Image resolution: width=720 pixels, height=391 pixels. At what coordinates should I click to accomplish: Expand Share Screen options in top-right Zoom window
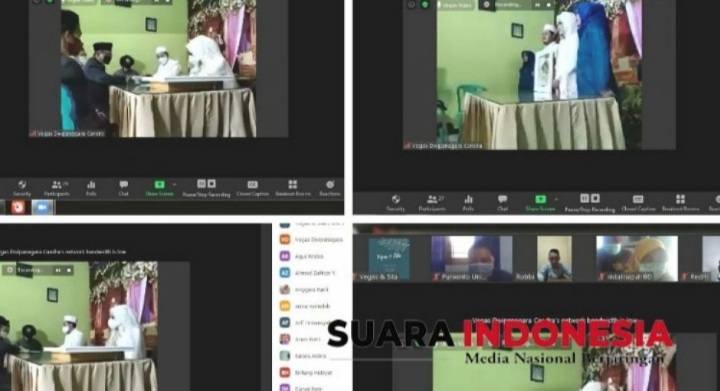[557, 199]
